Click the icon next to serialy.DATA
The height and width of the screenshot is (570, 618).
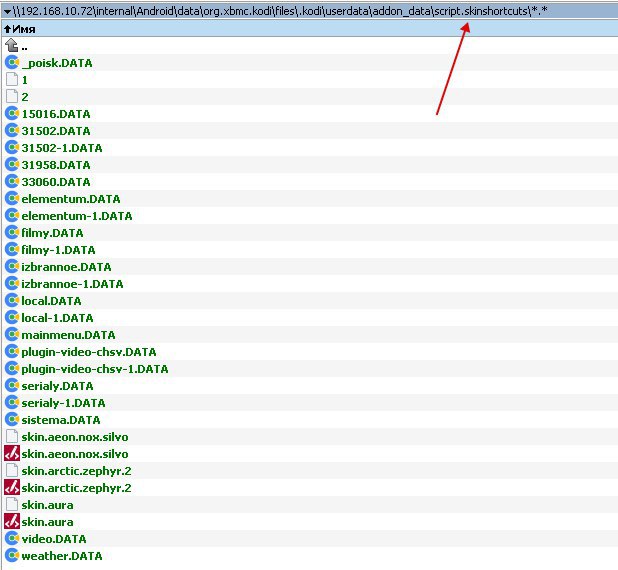click(12, 385)
